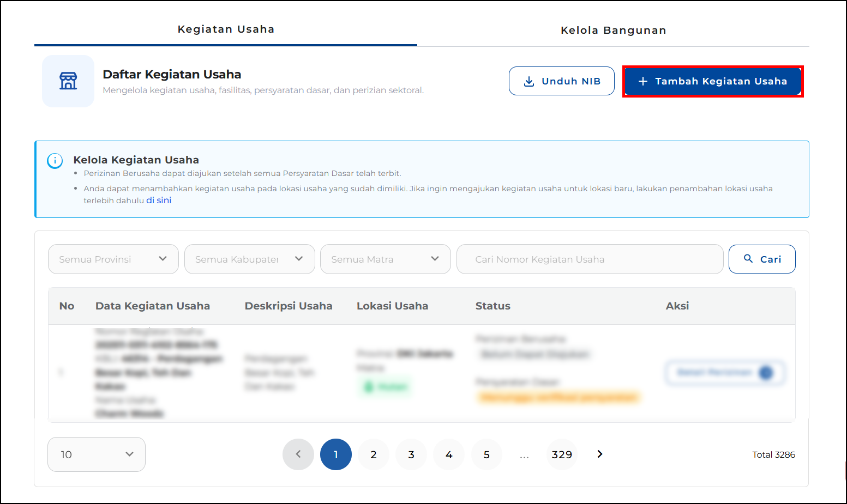Click the storefront icon beside Daftar Kegiatan Usaha

68,81
